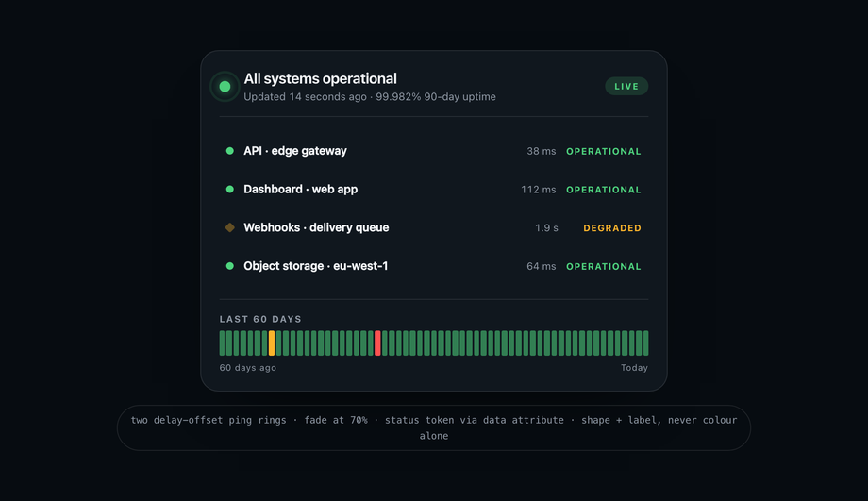Image resolution: width=868 pixels, height=501 pixels.
Task: Click the OPERATIONAL label on the API row
Action: [x=604, y=151]
